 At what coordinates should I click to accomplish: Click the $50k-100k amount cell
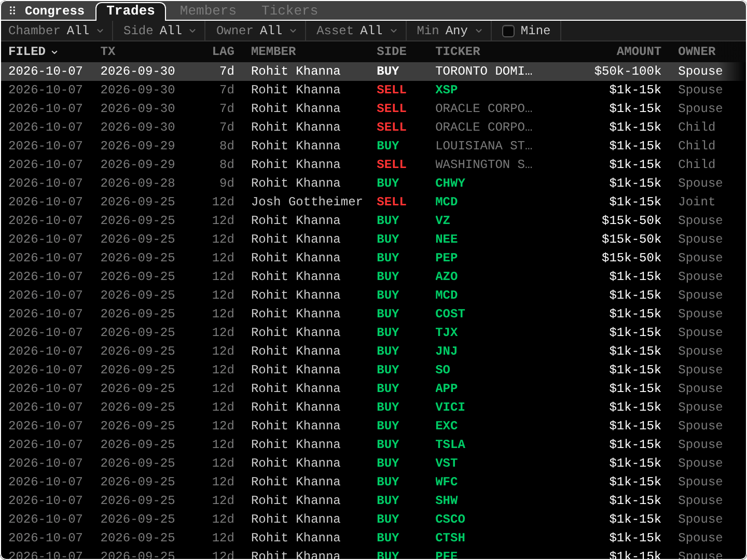click(x=628, y=71)
